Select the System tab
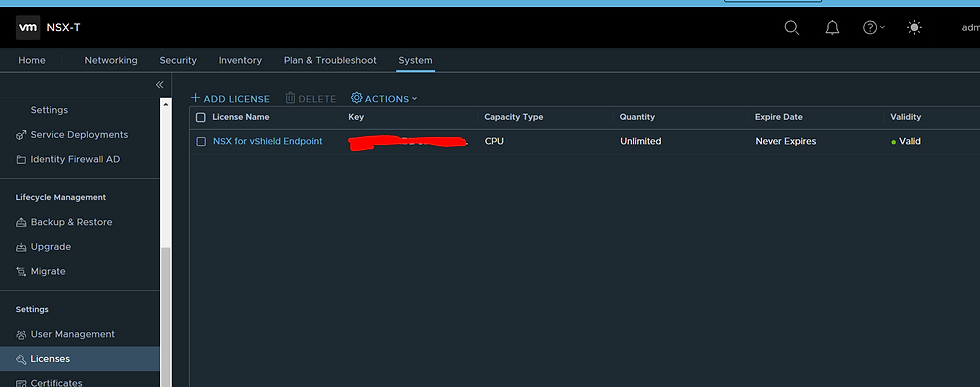Image resolution: width=980 pixels, height=387 pixels. coord(415,60)
